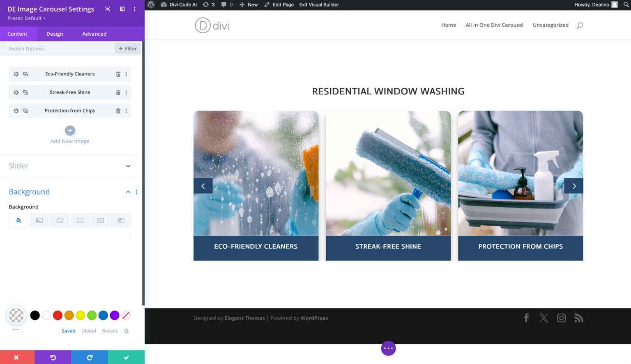This screenshot has height=364, width=631.
Task: Click Exit Visual Builder
Action: [x=319, y=5]
